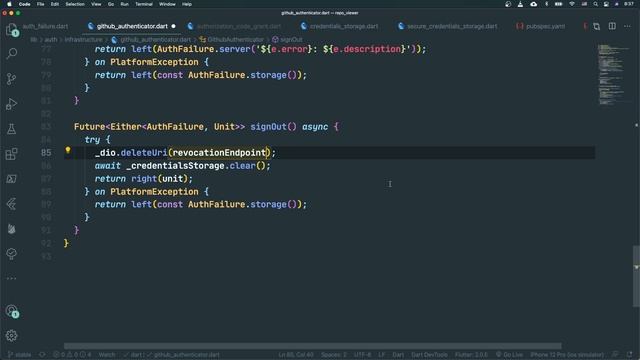Click revocationEndpoint argument on line 85
The height and width of the screenshot is (360, 640).
coord(219,153)
